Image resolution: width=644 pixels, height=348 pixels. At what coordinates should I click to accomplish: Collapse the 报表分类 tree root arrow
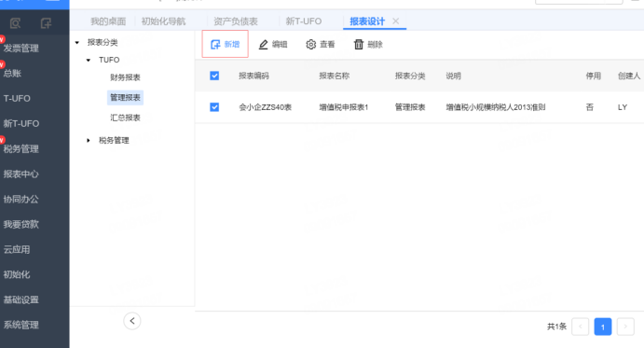click(x=77, y=42)
